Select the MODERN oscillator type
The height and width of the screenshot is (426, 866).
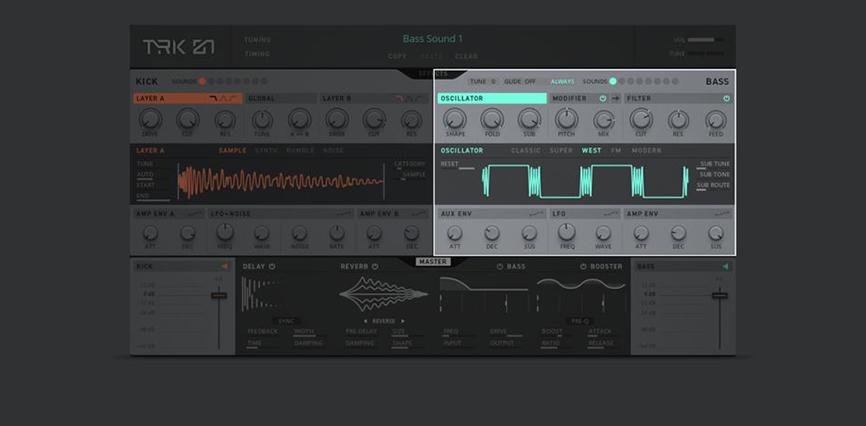pos(647,150)
